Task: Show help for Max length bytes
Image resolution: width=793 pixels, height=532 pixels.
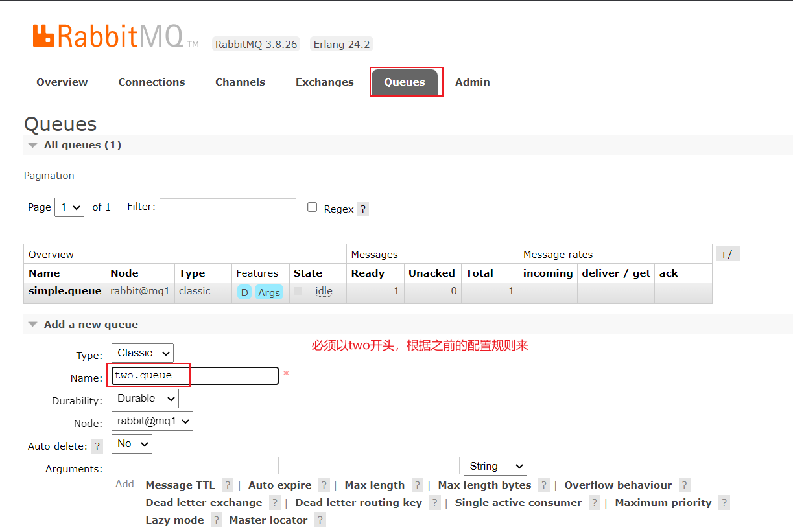Action: click(x=544, y=485)
